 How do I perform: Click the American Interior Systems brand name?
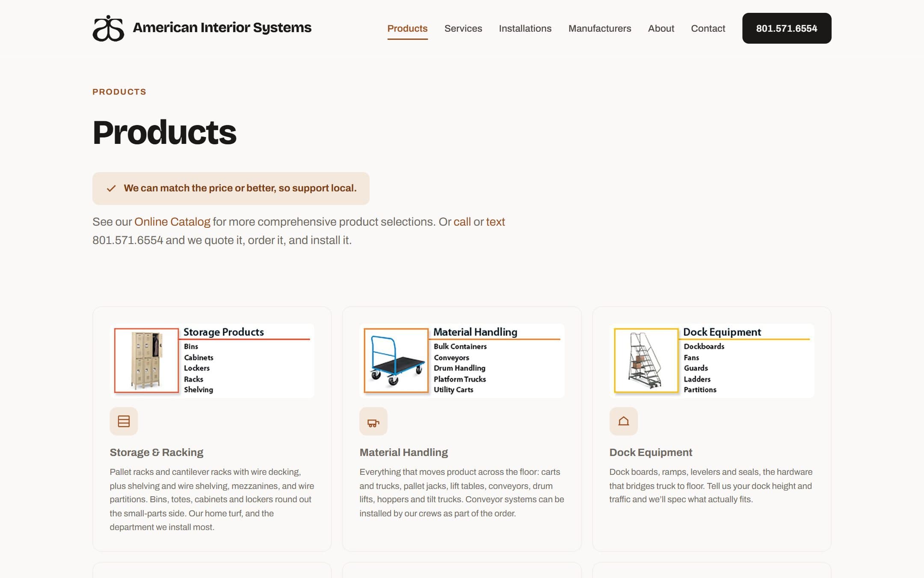(x=222, y=27)
